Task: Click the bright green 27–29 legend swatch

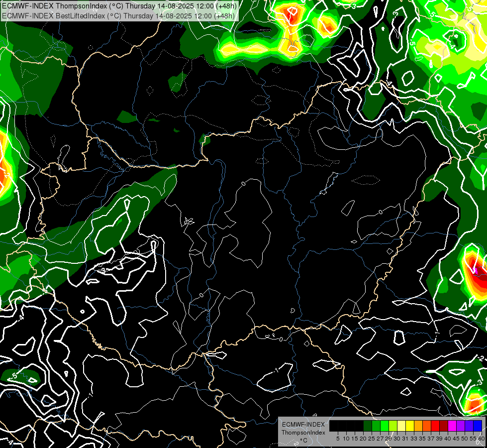Action: click(x=385, y=426)
